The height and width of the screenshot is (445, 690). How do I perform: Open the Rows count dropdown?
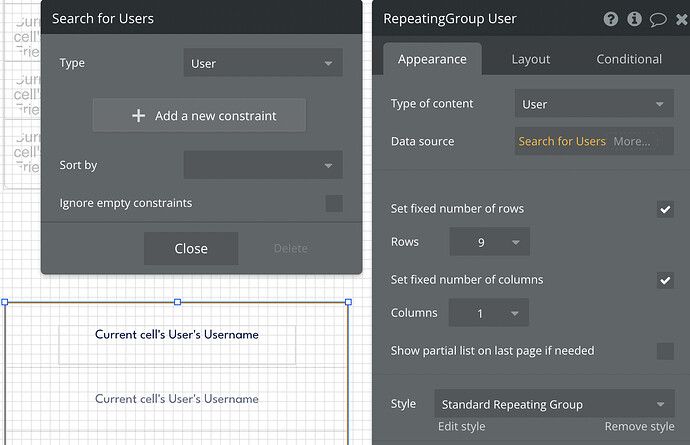[x=489, y=242]
